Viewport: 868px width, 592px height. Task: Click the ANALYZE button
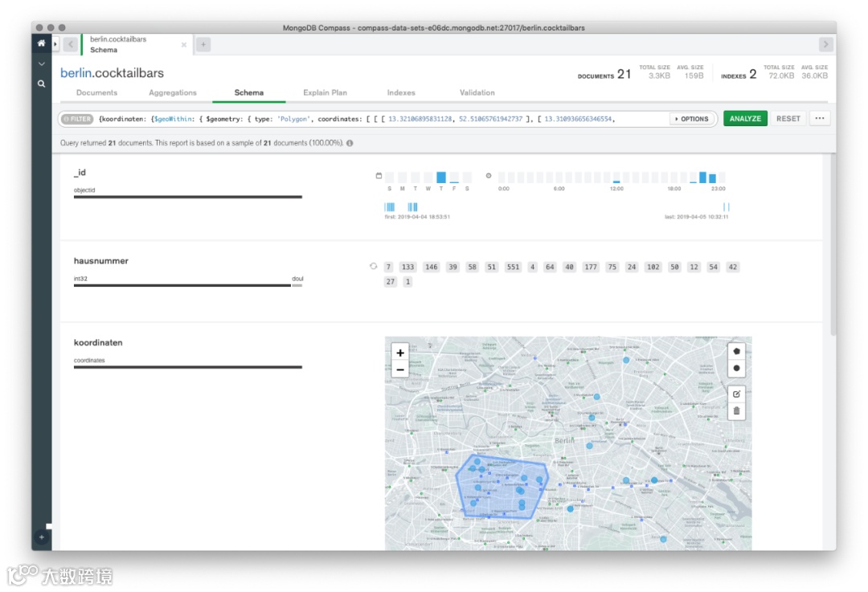[745, 118]
